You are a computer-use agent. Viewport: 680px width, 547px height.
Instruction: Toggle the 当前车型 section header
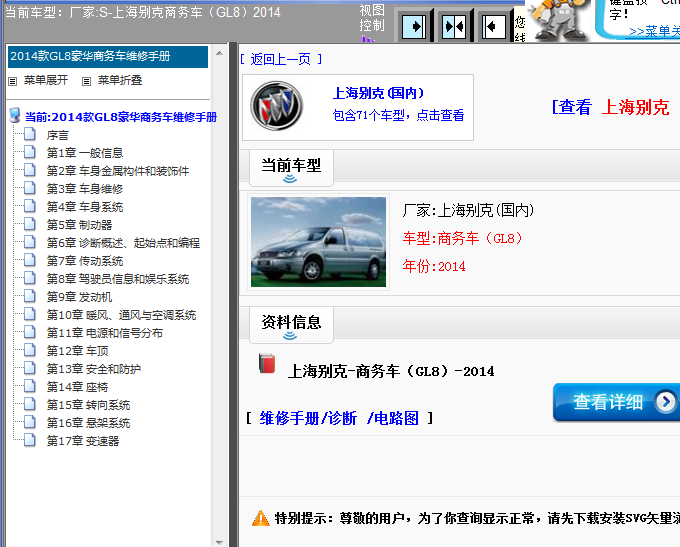pyautogui.click(x=291, y=168)
